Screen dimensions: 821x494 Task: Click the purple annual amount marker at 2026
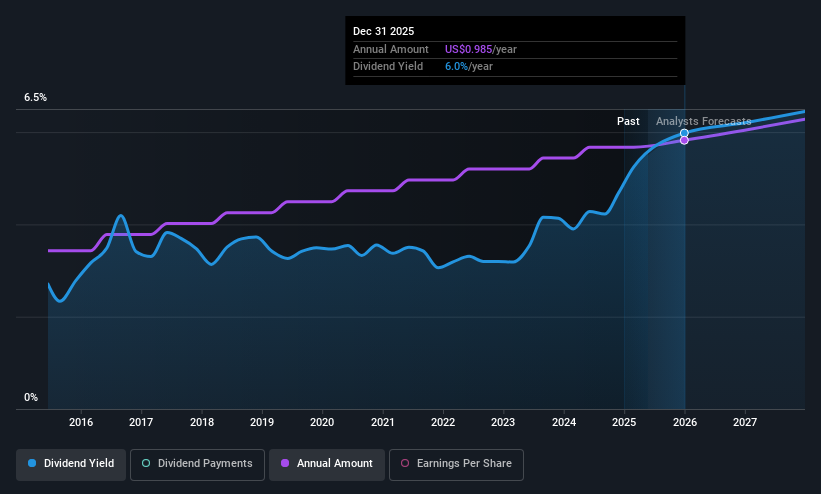[684, 140]
